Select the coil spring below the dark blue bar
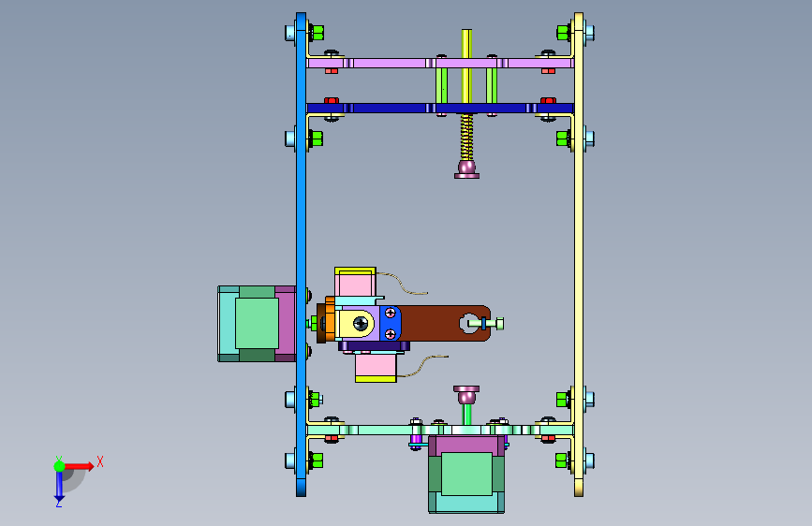This screenshot has height=526, width=812. click(466, 138)
